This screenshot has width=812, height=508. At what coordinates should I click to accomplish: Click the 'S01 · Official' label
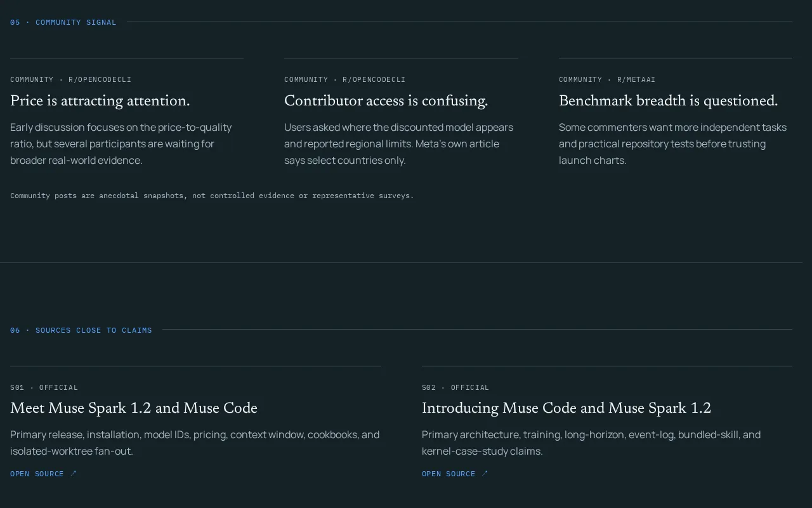(44, 387)
